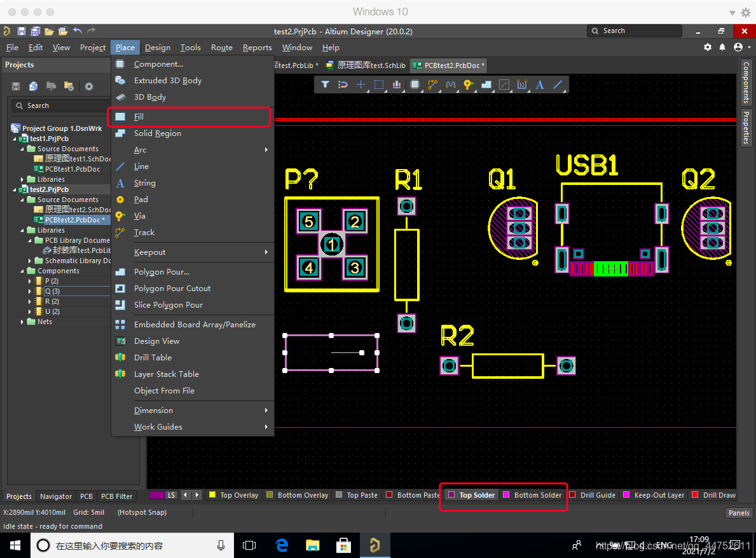This screenshot has height=558, width=756.
Task: Open Task View on the taskbar
Action: tap(249, 545)
